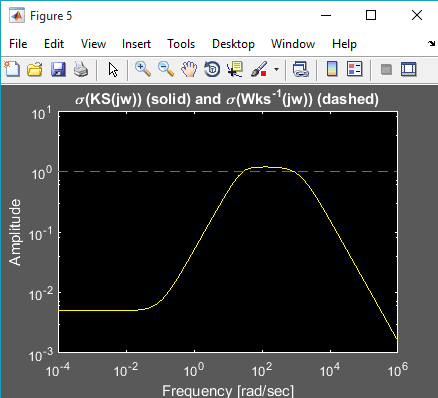Click the Link Plot toolbar icon

[301, 69]
